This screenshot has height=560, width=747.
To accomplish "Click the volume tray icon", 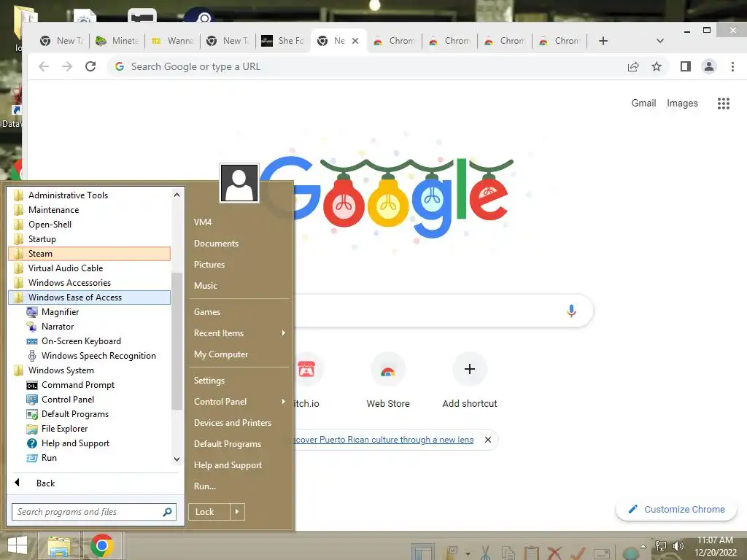I will point(678,545).
